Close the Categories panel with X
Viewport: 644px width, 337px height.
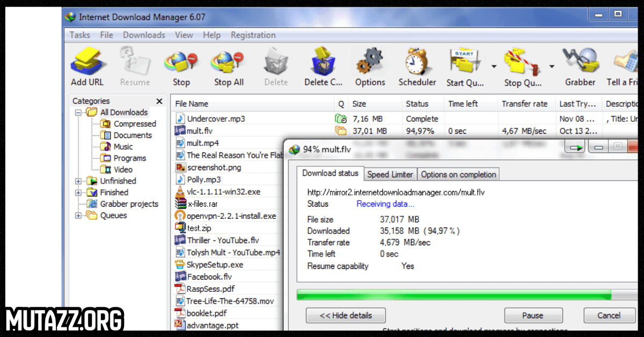pyautogui.click(x=159, y=101)
